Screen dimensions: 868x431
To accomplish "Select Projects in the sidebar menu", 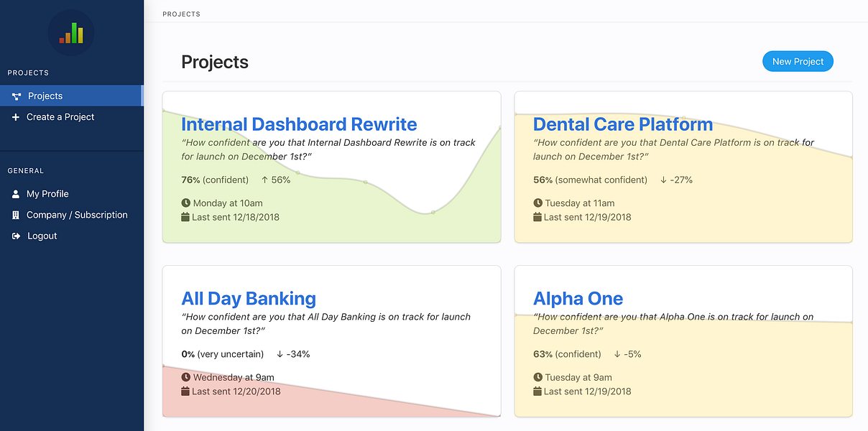I will click(45, 96).
